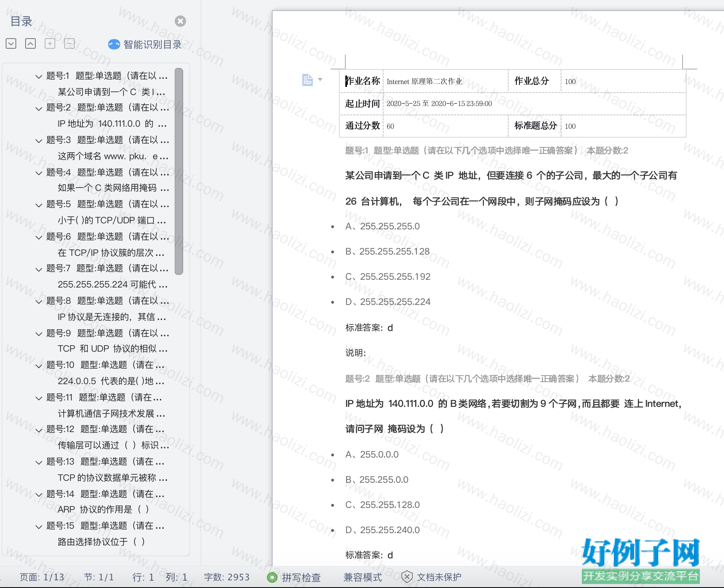Jump to outline item 传输层可以通过
The height and width of the screenshot is (588, 724).
coord(113,445)
